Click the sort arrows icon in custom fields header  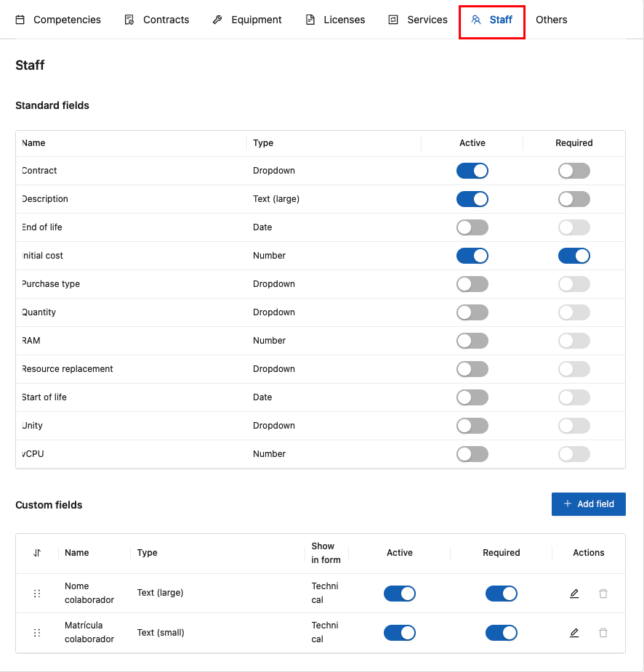click(x=37, y=553)
